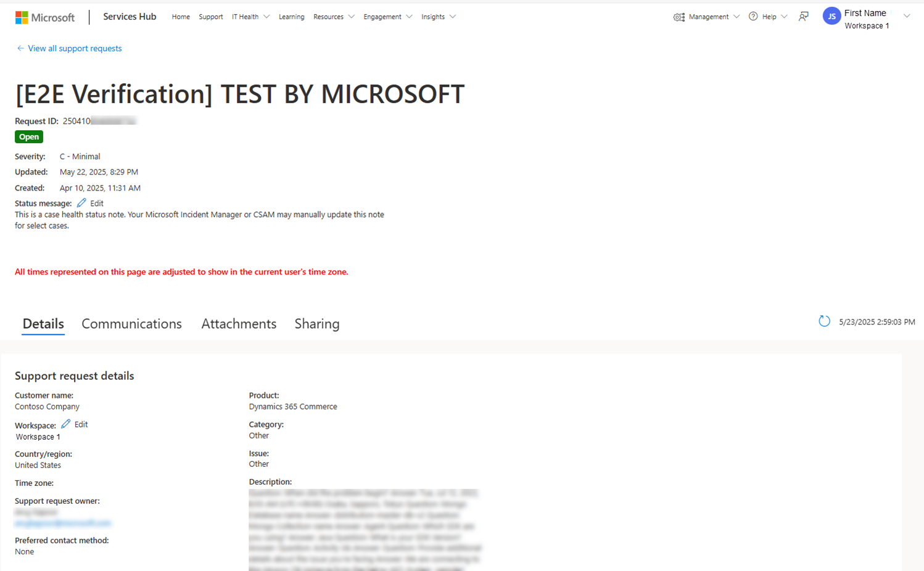924x571 pixels.
Task: Click the Resources menu label
Action: click(x=328, y=17)
